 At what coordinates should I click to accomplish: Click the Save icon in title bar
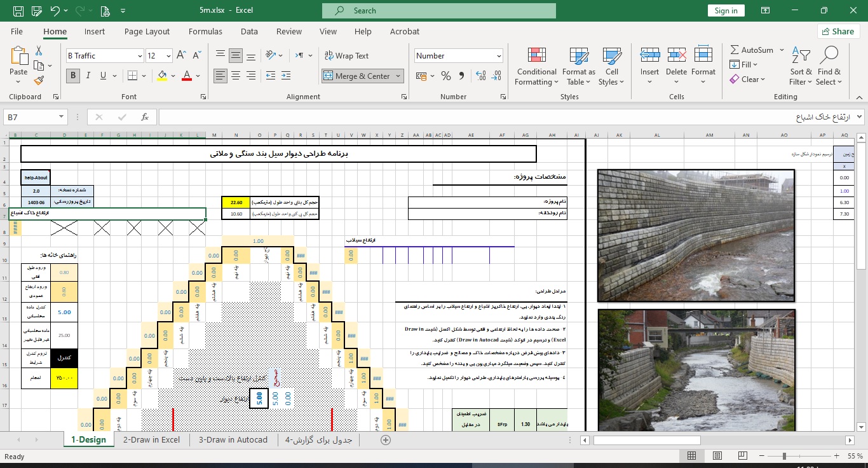click(18, 11)
